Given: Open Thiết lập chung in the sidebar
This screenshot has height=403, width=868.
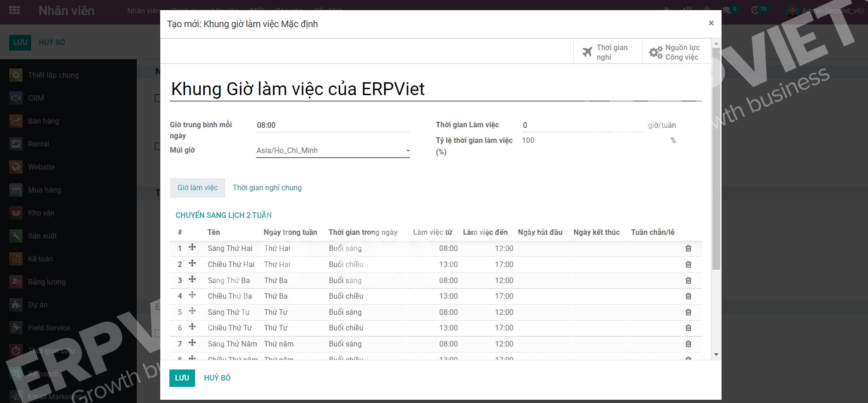Looking at the screenshot, I should click(45, 75).
